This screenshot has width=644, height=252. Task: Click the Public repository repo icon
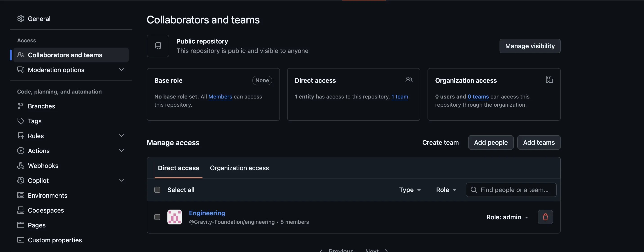(158, 46)
